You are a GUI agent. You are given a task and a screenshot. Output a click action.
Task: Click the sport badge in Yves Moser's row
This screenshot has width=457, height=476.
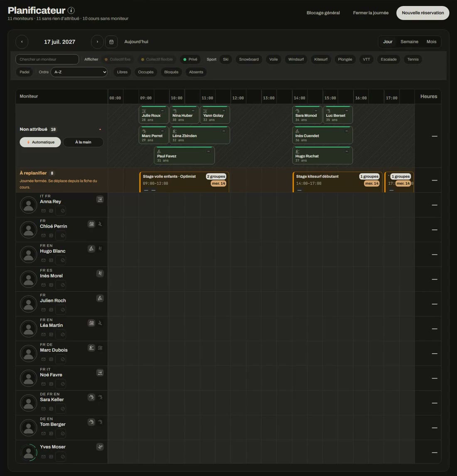[x=100, y=447]
